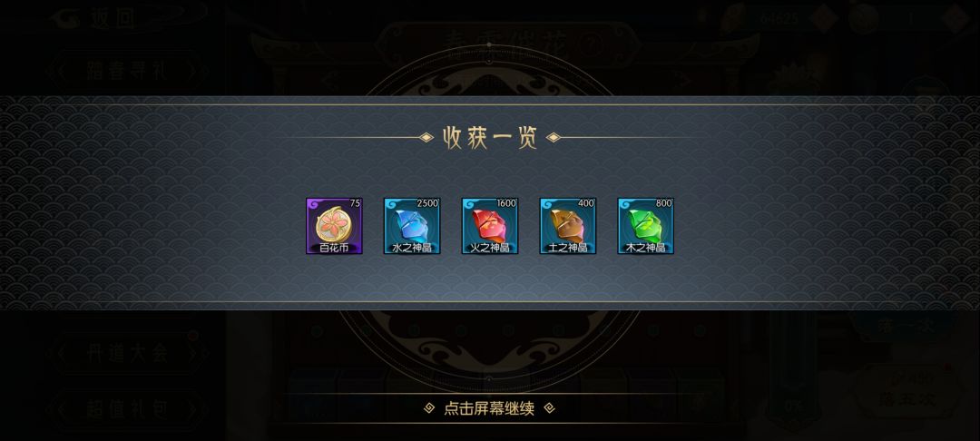The image size is (980, 441).
Task: Click the left chevron of 踏春寻礼
Action: click(x=62, y=71)
